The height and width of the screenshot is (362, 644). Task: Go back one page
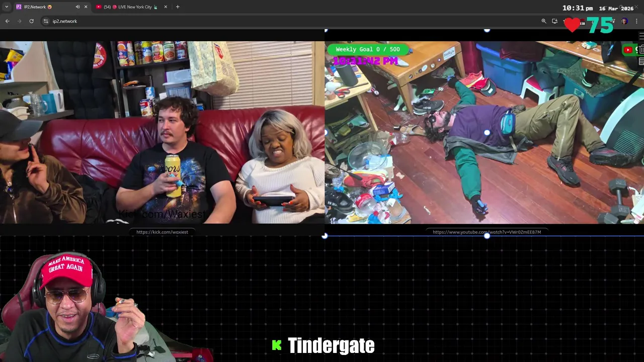pos(8,21)
